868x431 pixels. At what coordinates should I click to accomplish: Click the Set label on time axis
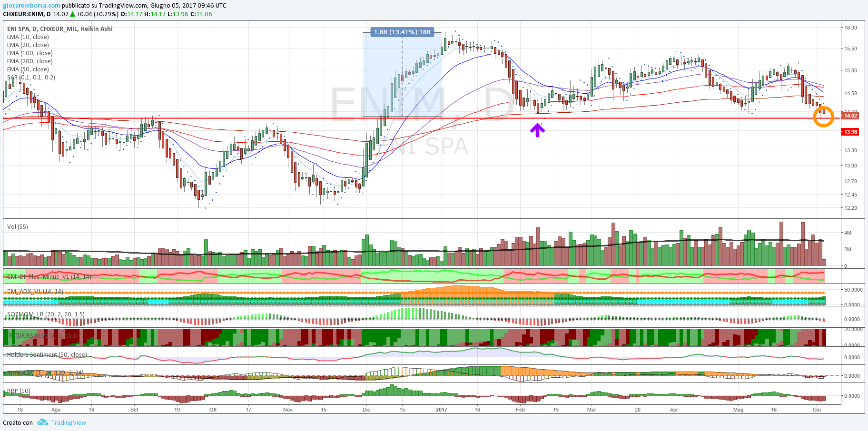click(x=134, y=410)
